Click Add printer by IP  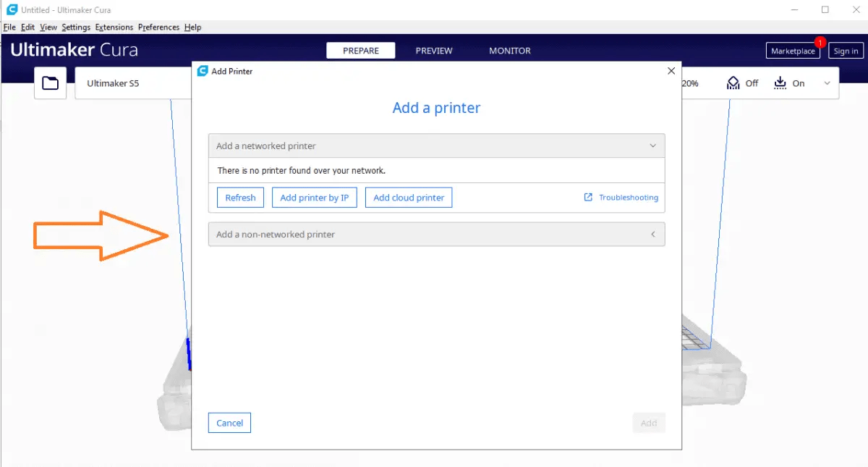point(315,198)
